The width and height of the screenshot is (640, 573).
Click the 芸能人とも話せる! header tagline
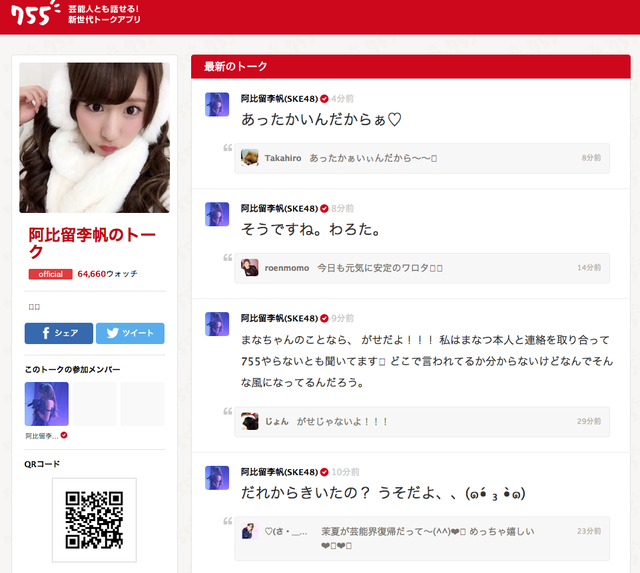tap(104, 9)
